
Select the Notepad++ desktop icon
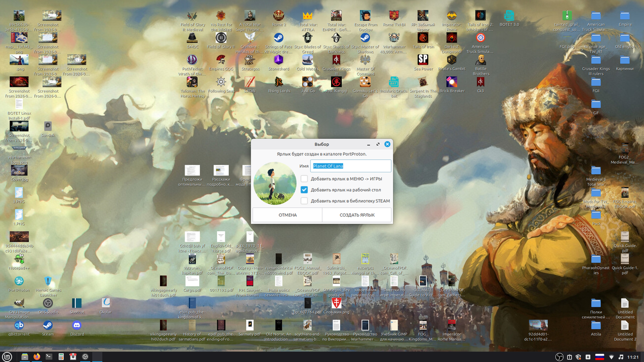tap(19, 259)
